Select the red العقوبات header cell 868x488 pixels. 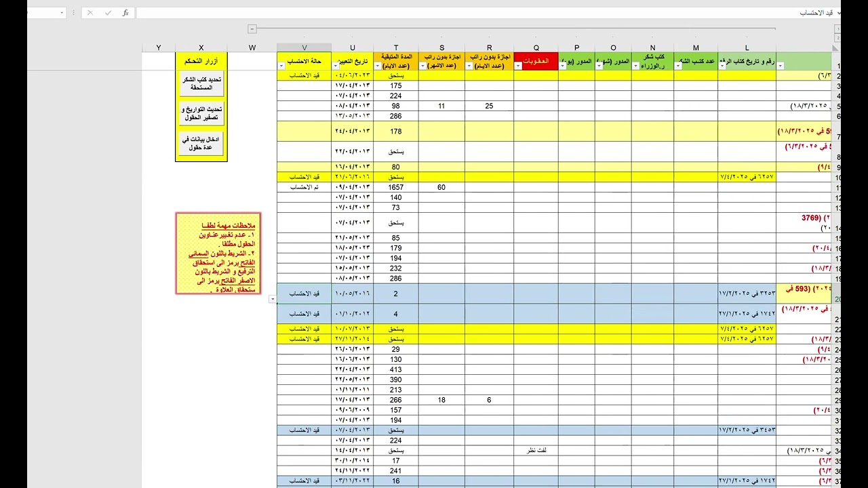[x=536, y=61]
